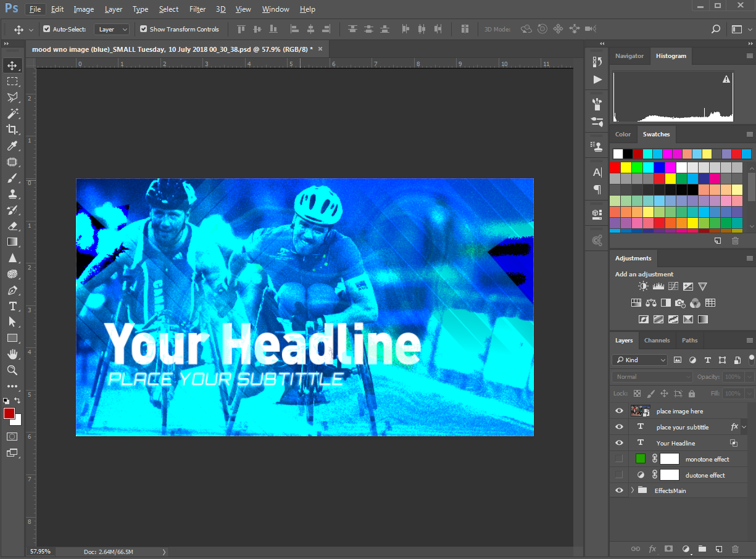
Task: Click the zoom percentage field 57.95%
Action: tap(41, 552)
